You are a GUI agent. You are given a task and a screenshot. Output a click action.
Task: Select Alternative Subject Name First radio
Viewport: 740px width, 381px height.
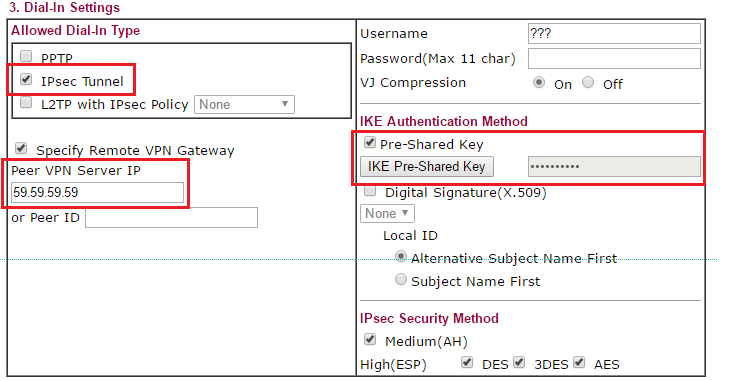click(x=401, y=256)
